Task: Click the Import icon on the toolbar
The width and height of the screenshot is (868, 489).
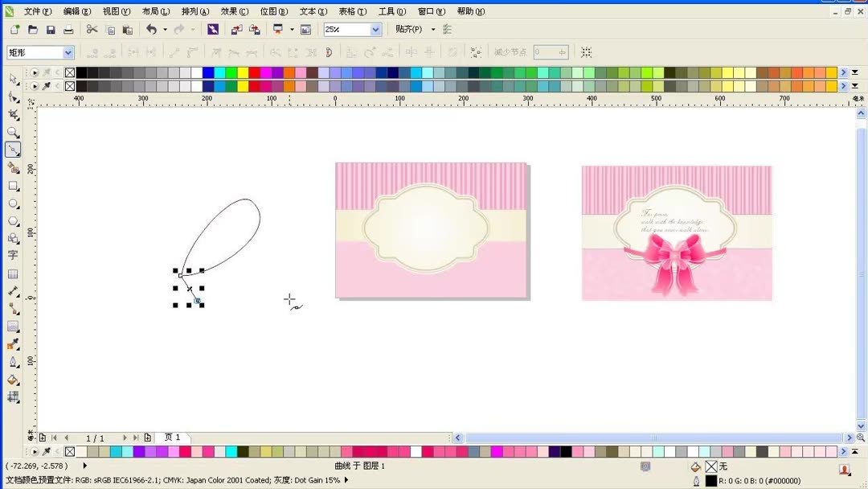Action: (236, 29)
